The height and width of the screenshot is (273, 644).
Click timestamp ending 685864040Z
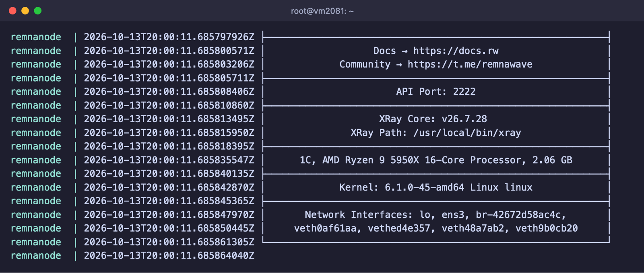click(x=169, y=256)
